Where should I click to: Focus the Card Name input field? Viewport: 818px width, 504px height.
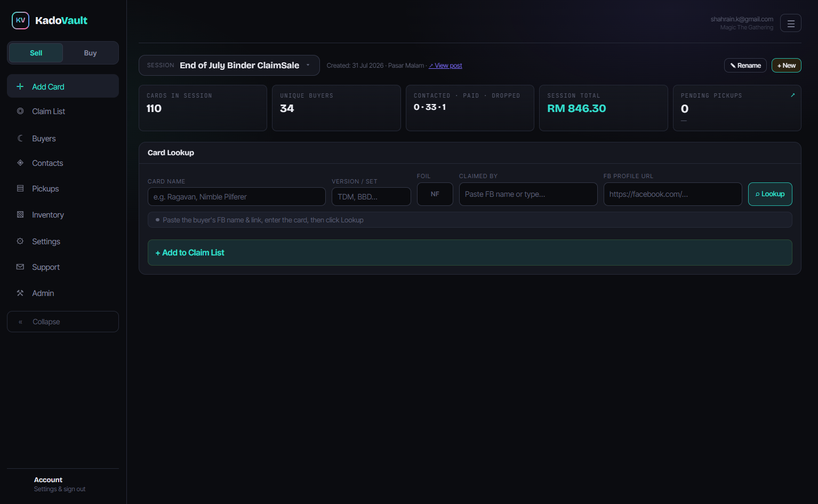237,196
